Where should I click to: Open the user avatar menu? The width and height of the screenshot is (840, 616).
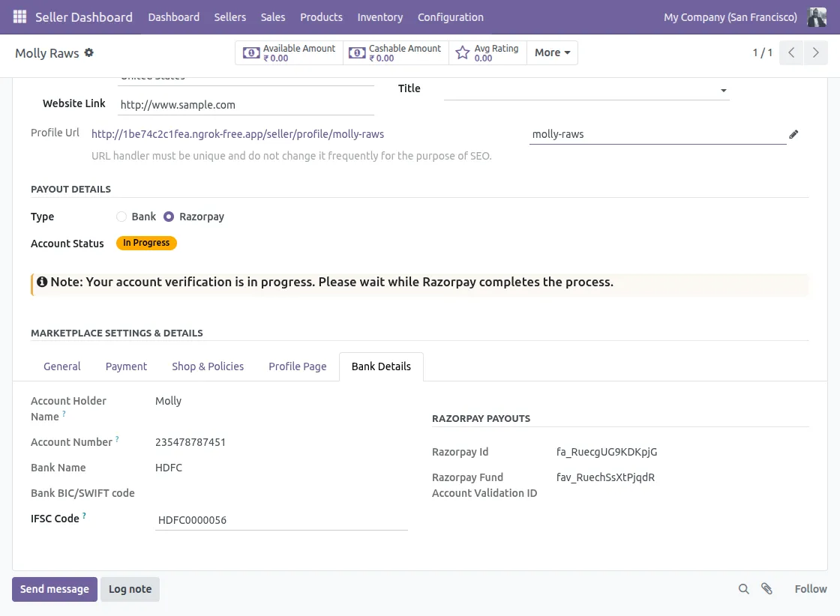point(817,17)
